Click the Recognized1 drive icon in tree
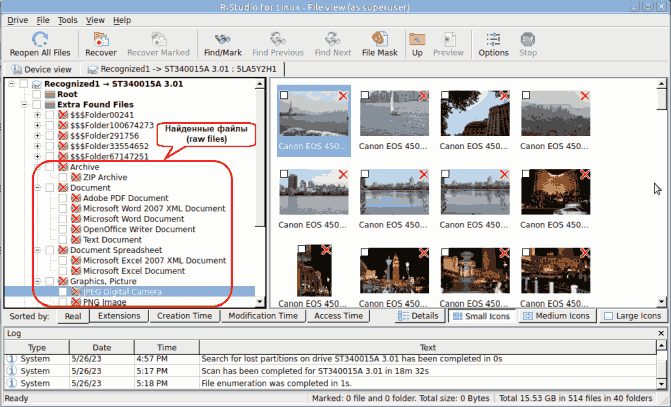671x407 pixels. coord(37,84)
